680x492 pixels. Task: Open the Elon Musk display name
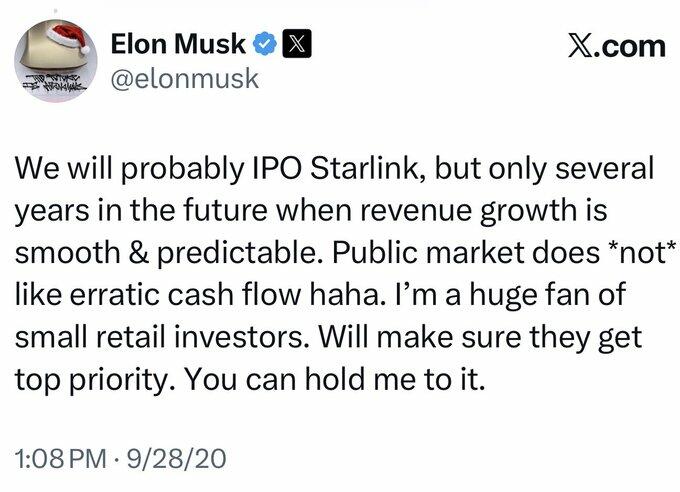tap(176, 45)
